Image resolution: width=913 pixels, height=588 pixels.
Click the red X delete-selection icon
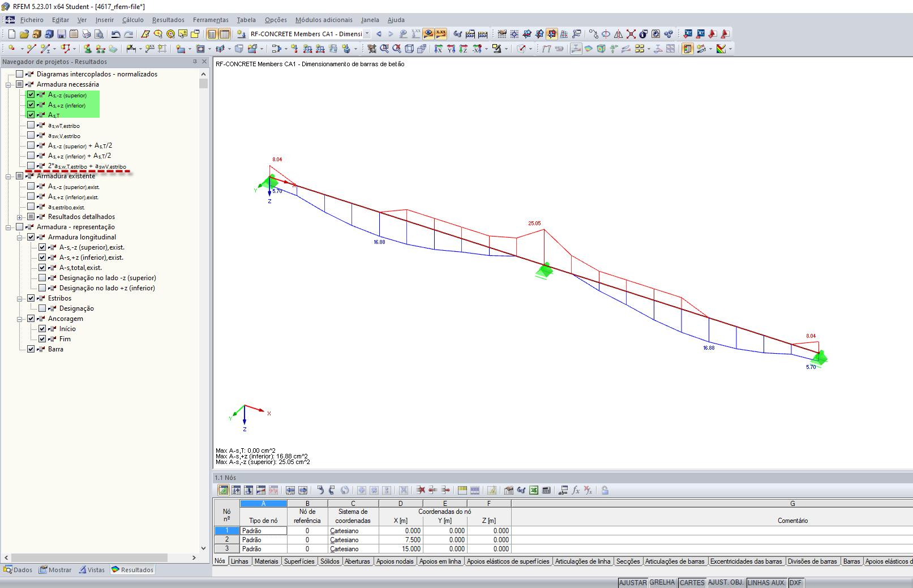631,34
